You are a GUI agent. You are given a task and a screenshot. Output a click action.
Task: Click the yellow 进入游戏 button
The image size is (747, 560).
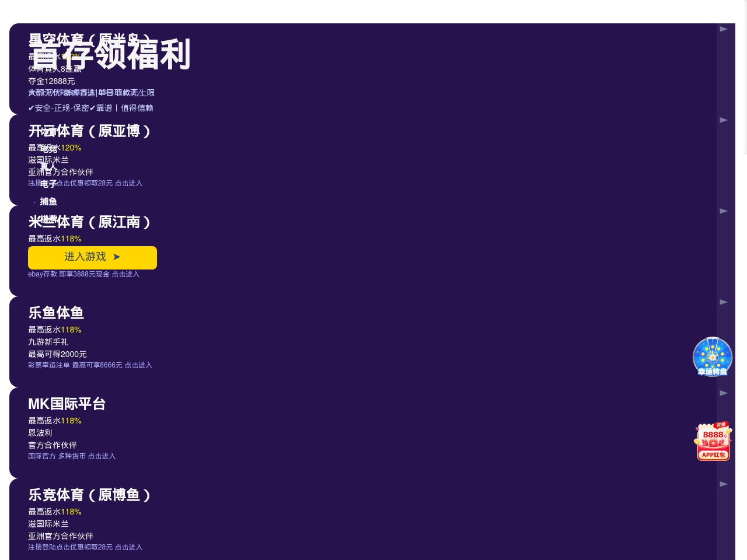point(92,258)
